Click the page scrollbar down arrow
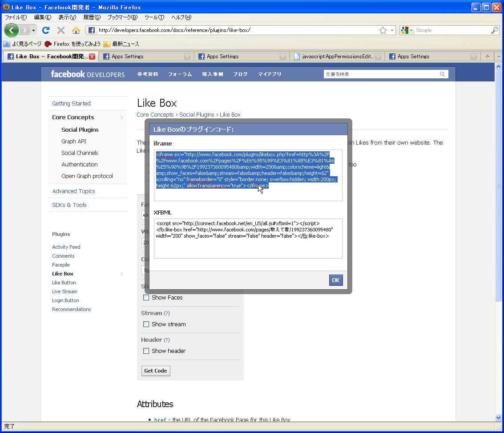Screen dimensions: 504x433 (x=498, y=418)
